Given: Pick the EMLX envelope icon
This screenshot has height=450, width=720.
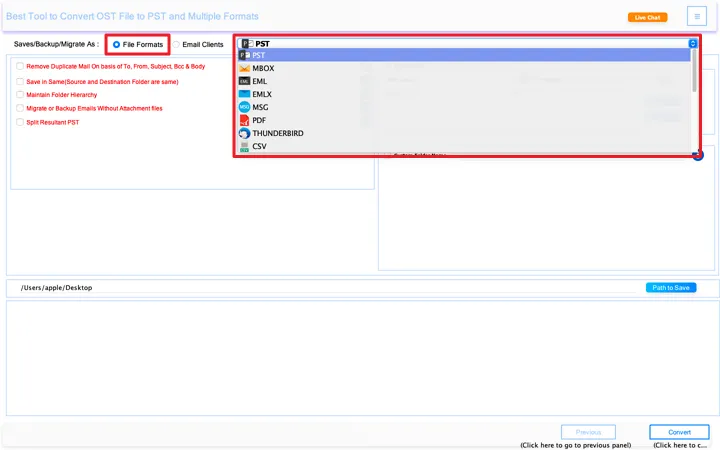Looking at the screenshot, I should pyautogui.click(x=244, y=94).
